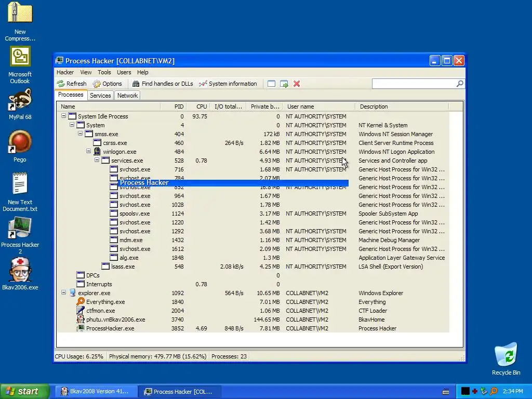
Task: Click the red X kill window icon
Action: [297, 84]
